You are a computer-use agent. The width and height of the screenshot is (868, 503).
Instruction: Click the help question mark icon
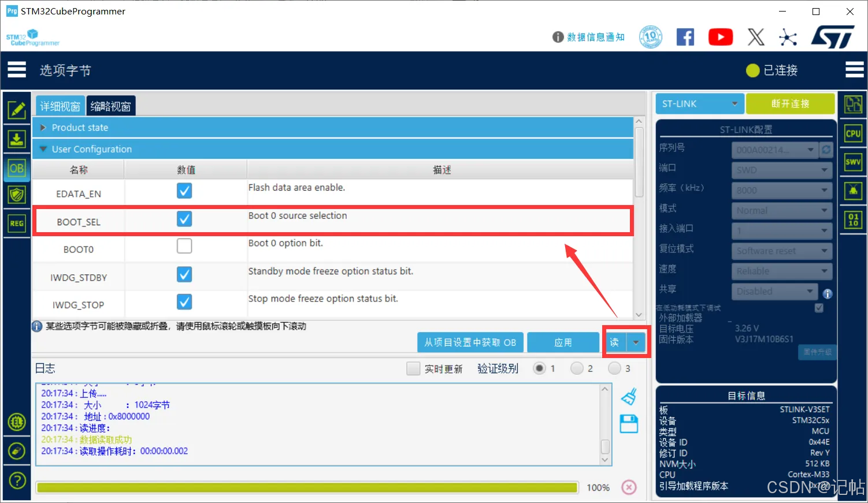pyautogui.click(x=17, y=480)
